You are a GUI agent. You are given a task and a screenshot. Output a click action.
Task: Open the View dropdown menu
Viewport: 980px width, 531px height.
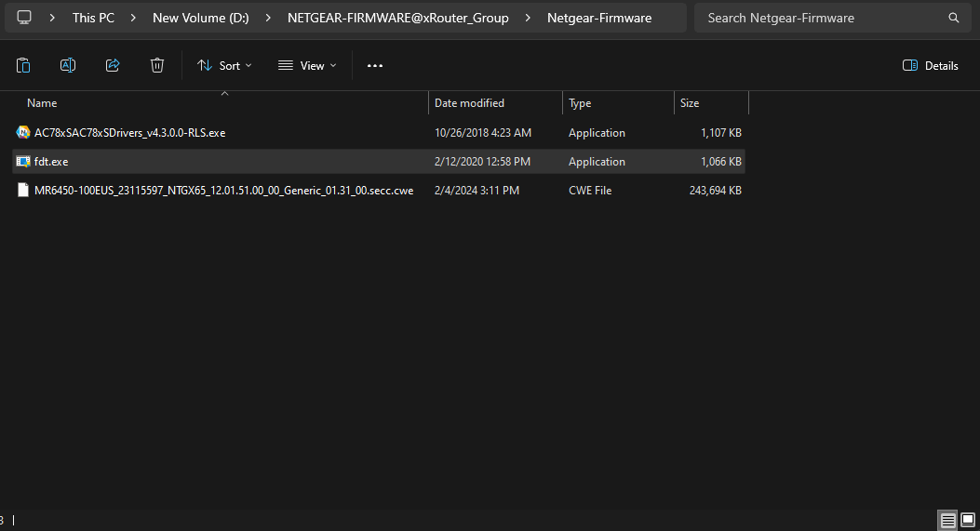(307, 66)
